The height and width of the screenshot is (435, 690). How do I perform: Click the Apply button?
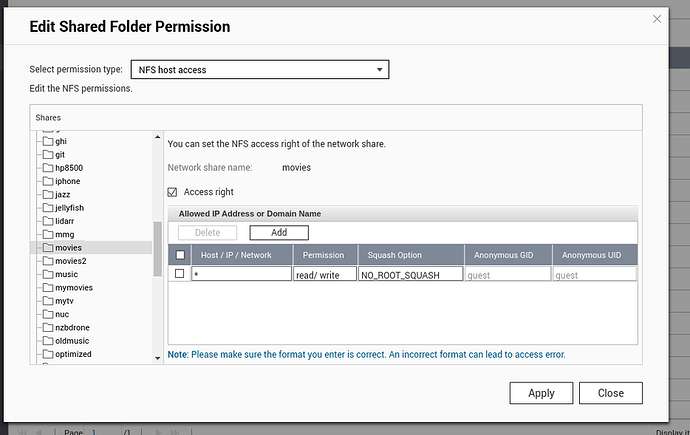tap(541, 393)
